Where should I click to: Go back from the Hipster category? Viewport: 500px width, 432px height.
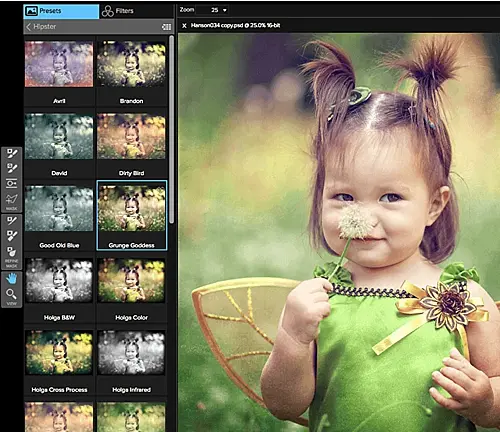coord(28,27)
